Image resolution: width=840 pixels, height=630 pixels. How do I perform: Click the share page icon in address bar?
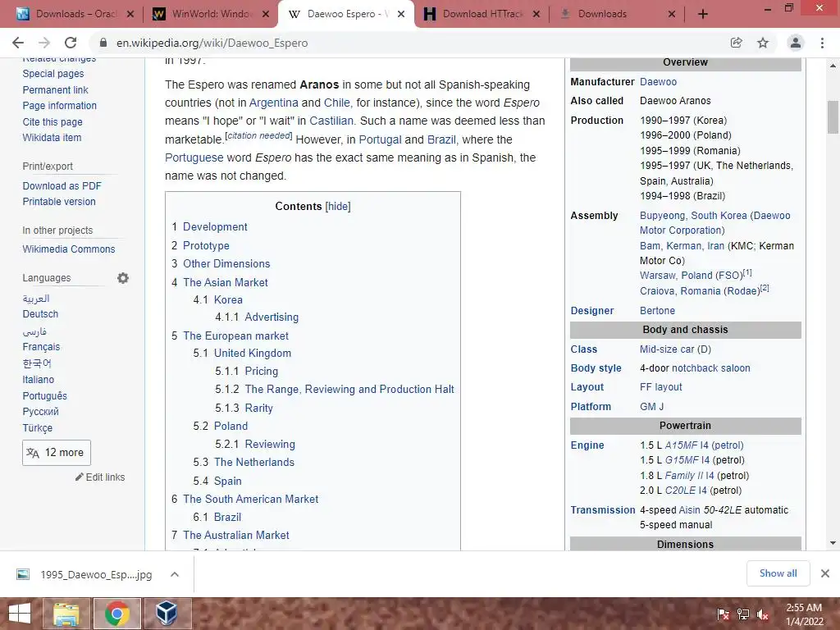pos(736,43)
